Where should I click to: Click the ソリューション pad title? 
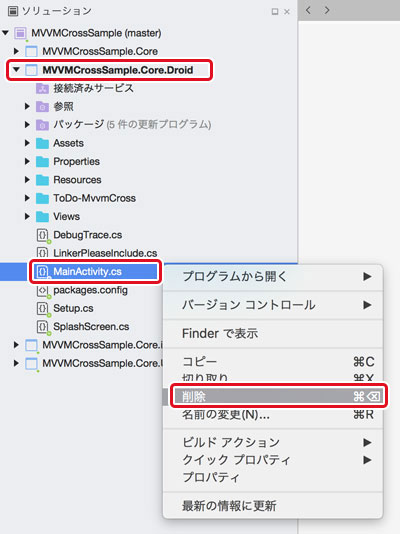coord(57,11)
